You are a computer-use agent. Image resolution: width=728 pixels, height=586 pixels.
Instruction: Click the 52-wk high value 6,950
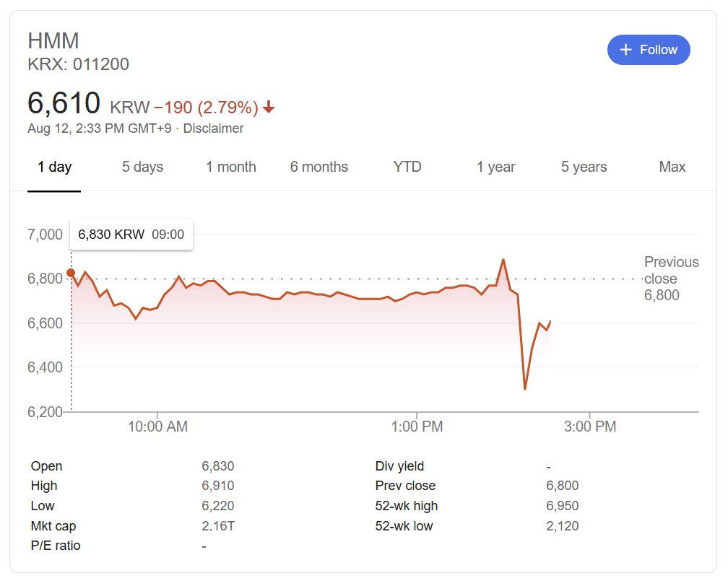click(x=563, y=506)
